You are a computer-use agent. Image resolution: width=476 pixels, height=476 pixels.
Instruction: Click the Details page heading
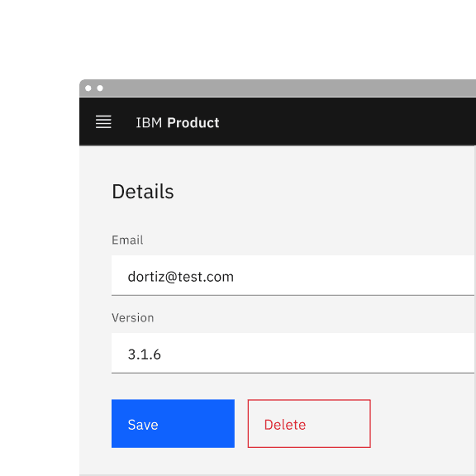pos(143,192)
